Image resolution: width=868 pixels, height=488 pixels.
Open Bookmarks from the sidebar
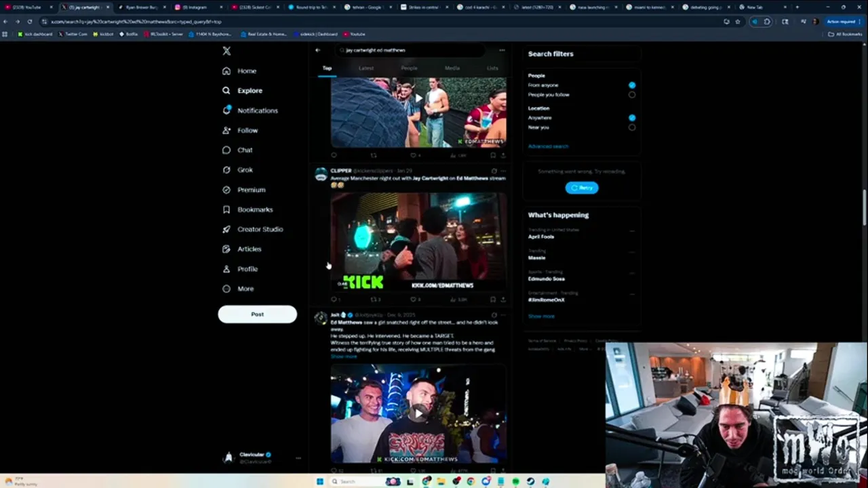tap(247, 209)
